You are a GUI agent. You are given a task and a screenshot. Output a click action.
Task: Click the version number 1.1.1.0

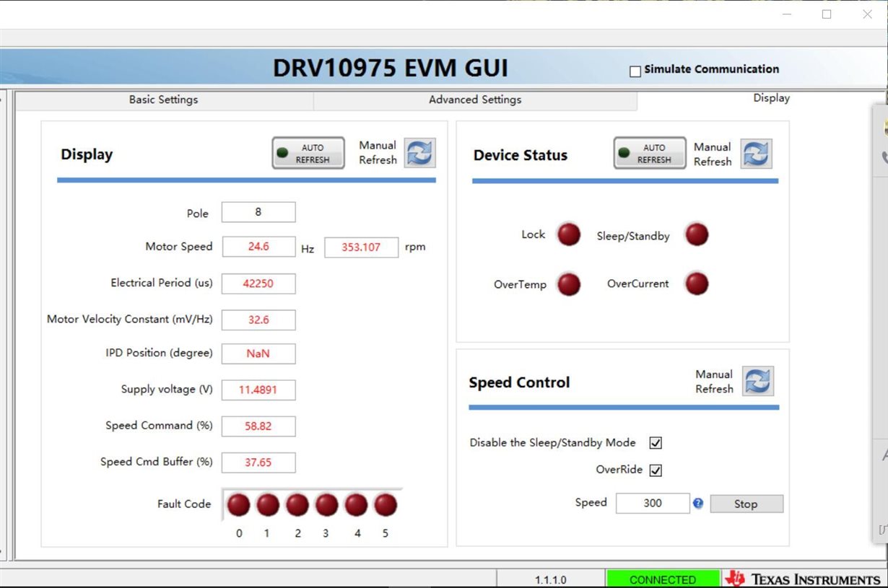point(551,579)
